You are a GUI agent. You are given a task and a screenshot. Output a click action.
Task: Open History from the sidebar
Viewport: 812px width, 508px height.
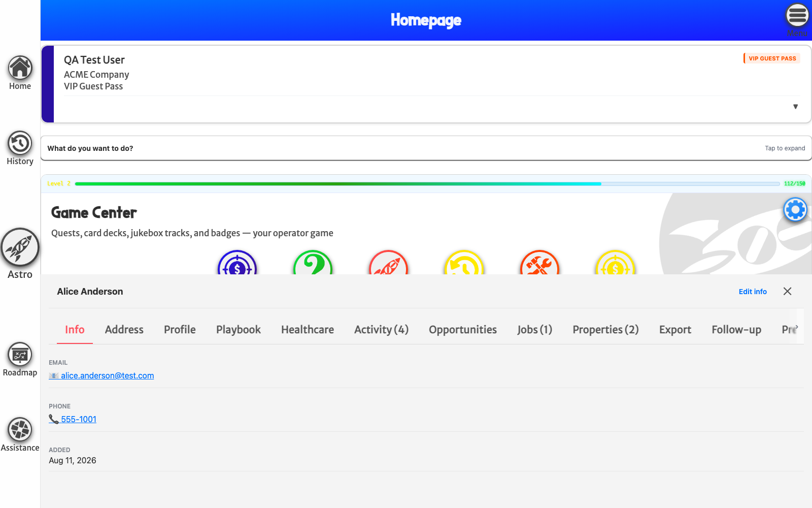pyautogui.click(x=20, y=148)
